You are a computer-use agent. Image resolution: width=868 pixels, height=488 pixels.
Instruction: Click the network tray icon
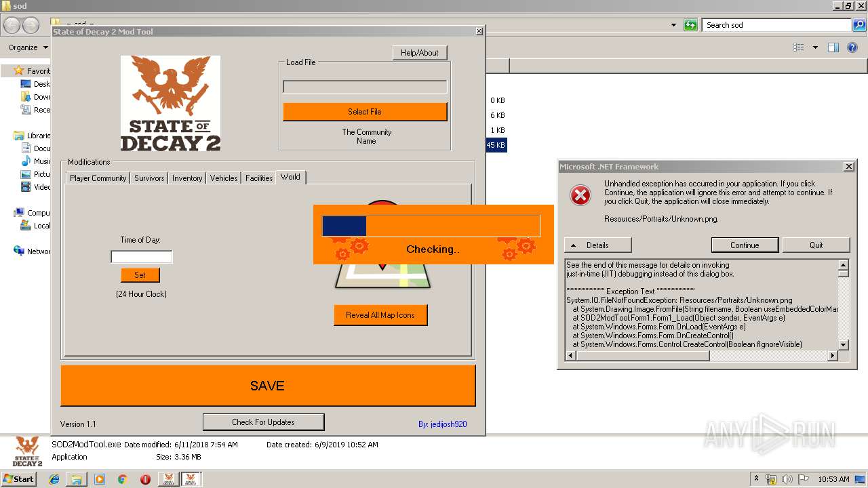tap(771, 479)
